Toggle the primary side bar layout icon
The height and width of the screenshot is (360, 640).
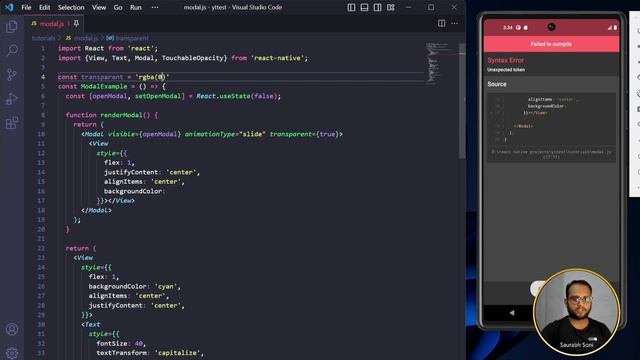pos(351,7)
